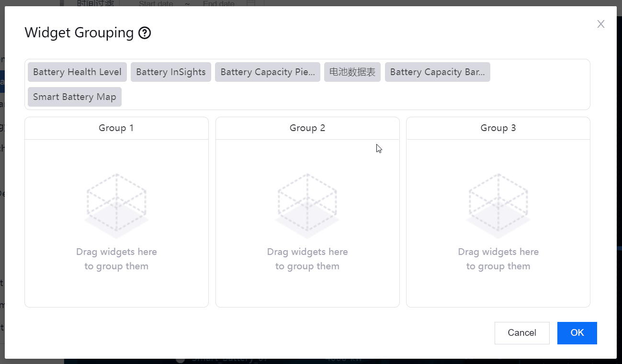Click Group 3's "Drag widgets here" text
Screen dimensions: 622x364
[498, 252]
